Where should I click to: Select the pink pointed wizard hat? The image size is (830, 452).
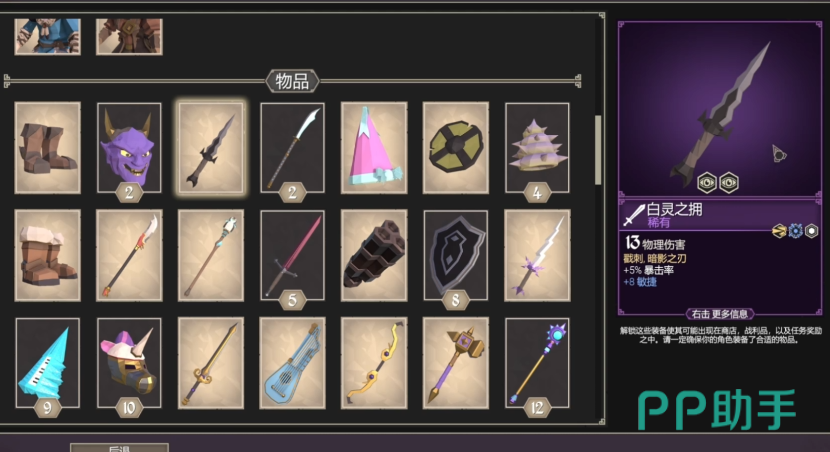click(374, 148)
